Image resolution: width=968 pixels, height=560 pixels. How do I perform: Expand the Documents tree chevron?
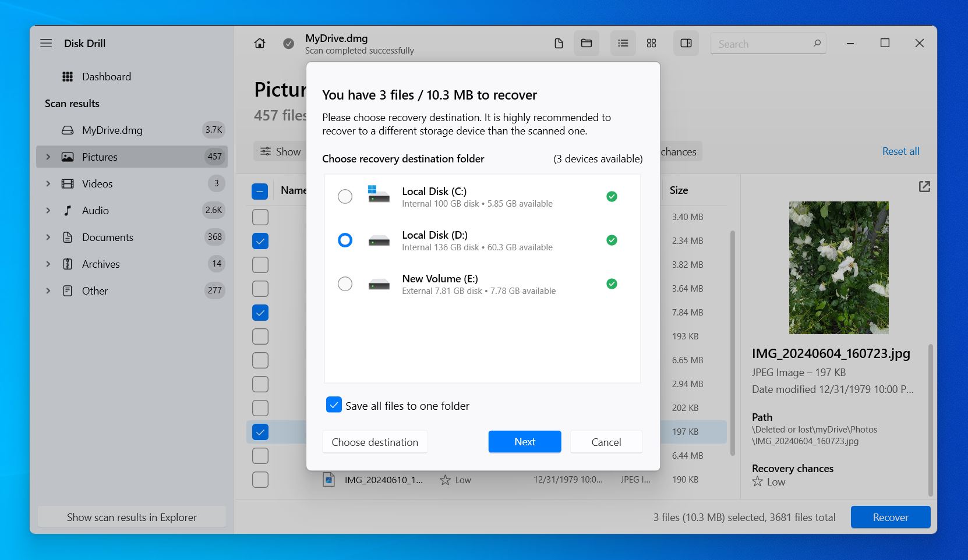[48, 237]
